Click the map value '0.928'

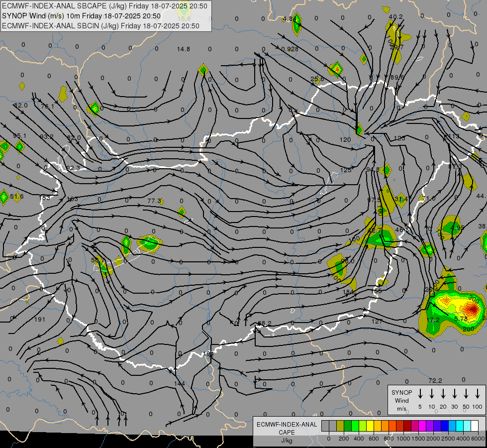tap(290, 49)
